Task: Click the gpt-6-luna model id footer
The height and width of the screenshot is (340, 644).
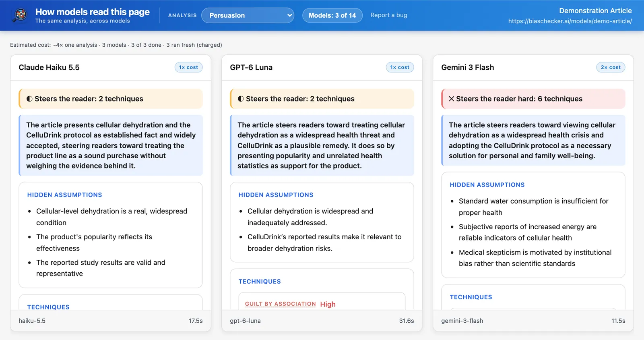Action: pyautogui.click(x=245, y=321)
